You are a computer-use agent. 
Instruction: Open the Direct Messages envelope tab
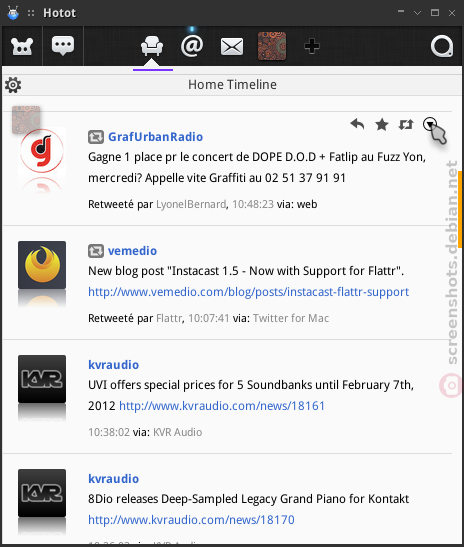pyautogui.click(x=232, y=46)
